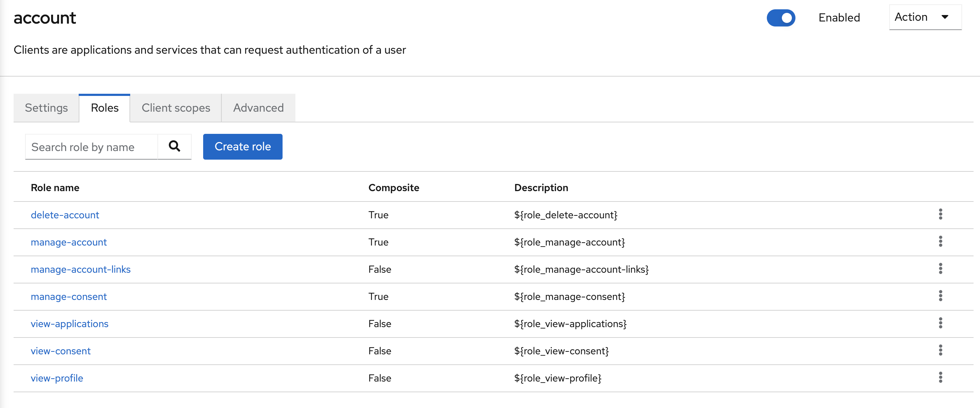
Task: Open the view-applications role link
Action: 70,324
